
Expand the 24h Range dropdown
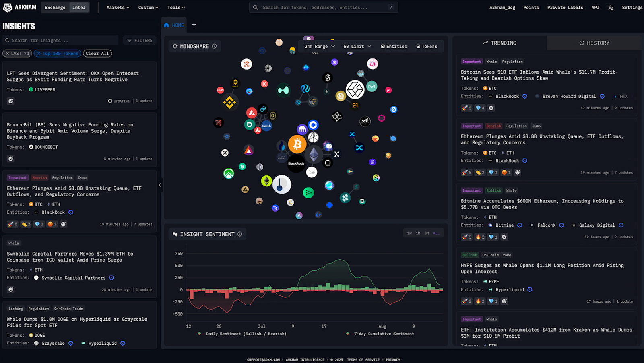coord(320,47)
